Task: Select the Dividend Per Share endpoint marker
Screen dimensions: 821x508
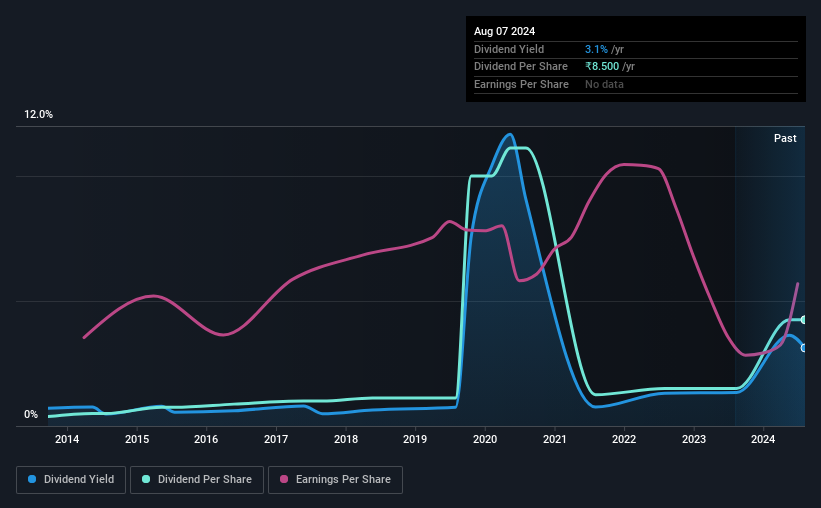Action: click(804, 319)
